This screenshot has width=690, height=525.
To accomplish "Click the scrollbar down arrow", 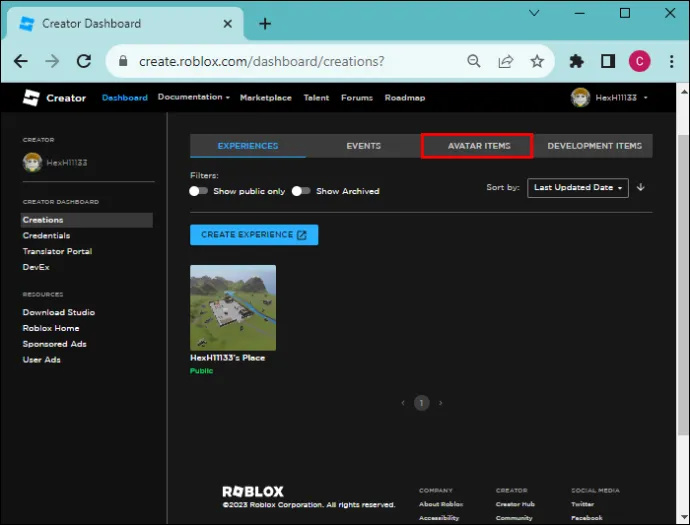I will click(683, 517).
